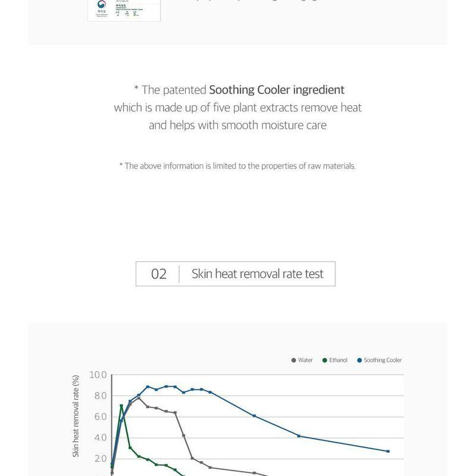
Task: Click the 8.0 y-axis label
Action: tap(100, 396)
